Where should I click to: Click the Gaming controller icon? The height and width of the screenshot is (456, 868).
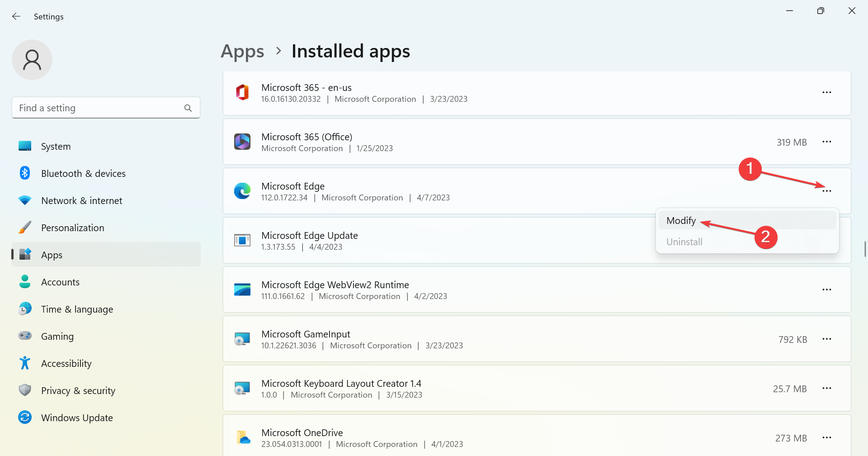coord(25,335)
